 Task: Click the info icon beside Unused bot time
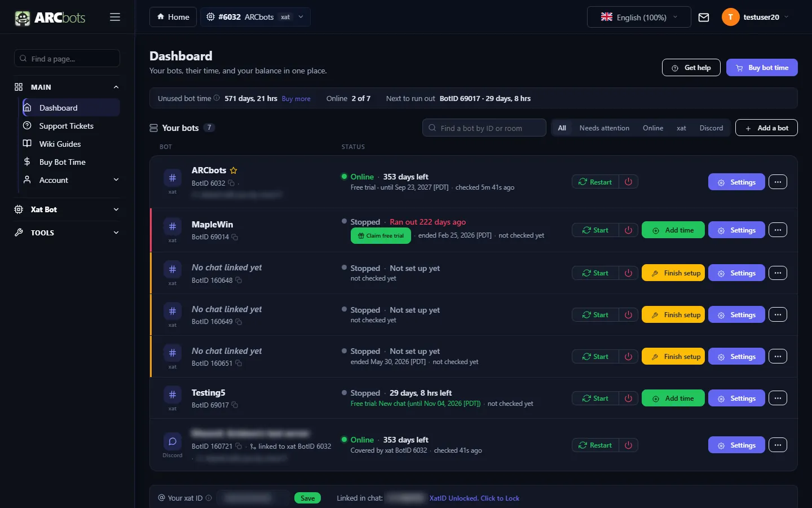[217, 98]
